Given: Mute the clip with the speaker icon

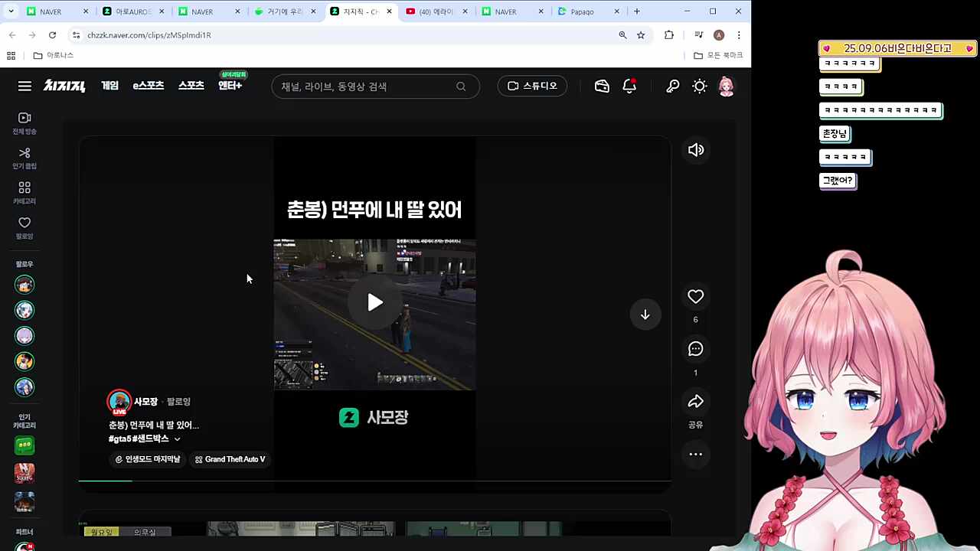Looking at the screenshot, I should [695, 149].
